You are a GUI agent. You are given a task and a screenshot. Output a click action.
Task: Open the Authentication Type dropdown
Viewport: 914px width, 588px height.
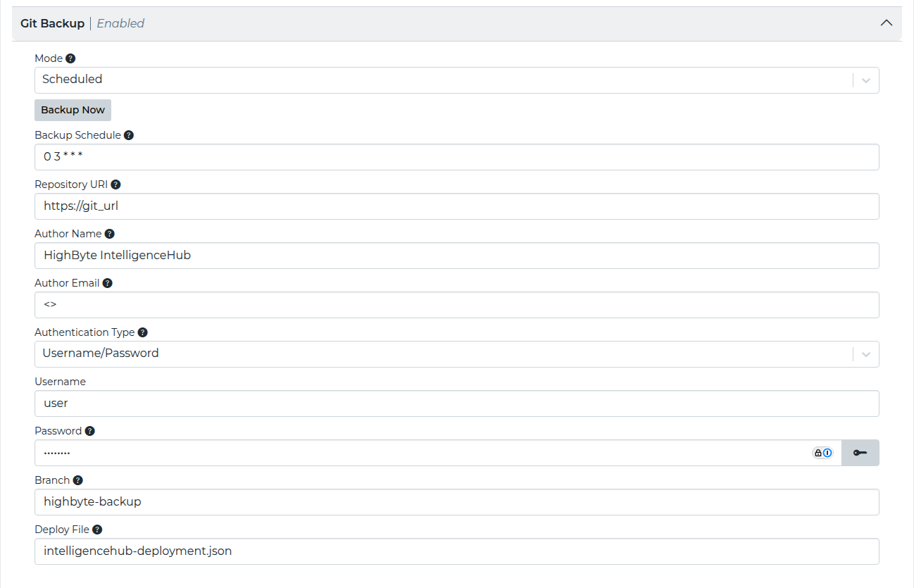[866, 354]
